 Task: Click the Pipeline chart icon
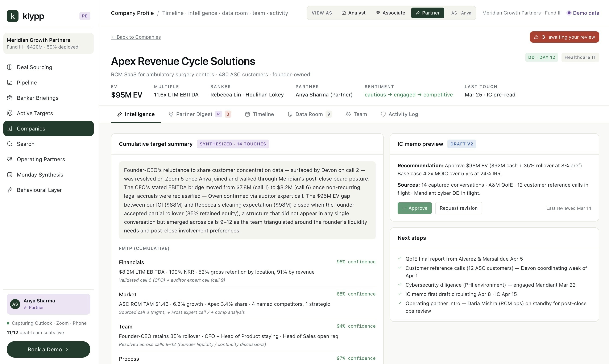(10, 82)
